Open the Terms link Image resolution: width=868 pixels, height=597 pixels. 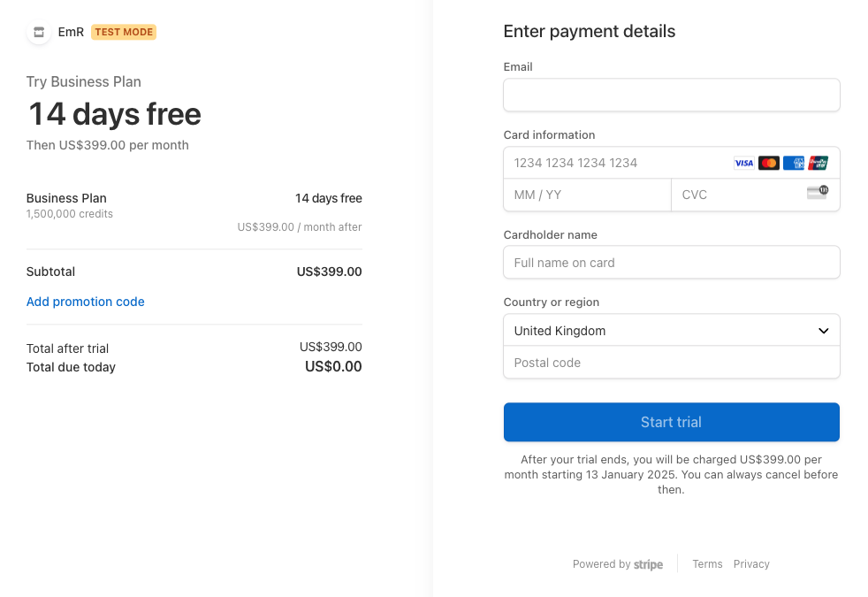(707, 564)
